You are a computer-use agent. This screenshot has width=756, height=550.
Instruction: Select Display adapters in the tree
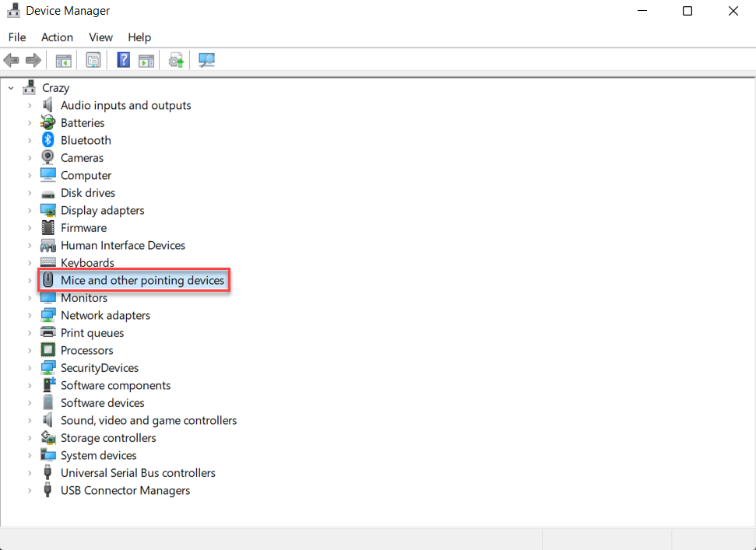pos(102,210)
